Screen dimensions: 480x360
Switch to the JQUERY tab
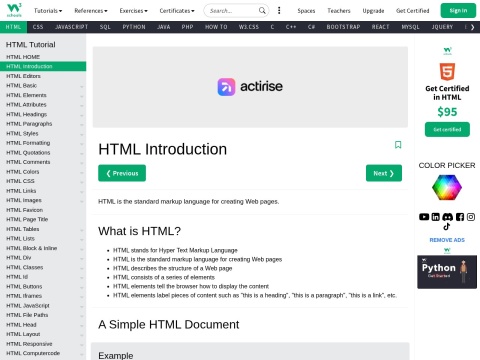pyautogui.click(x=442, y=27)
